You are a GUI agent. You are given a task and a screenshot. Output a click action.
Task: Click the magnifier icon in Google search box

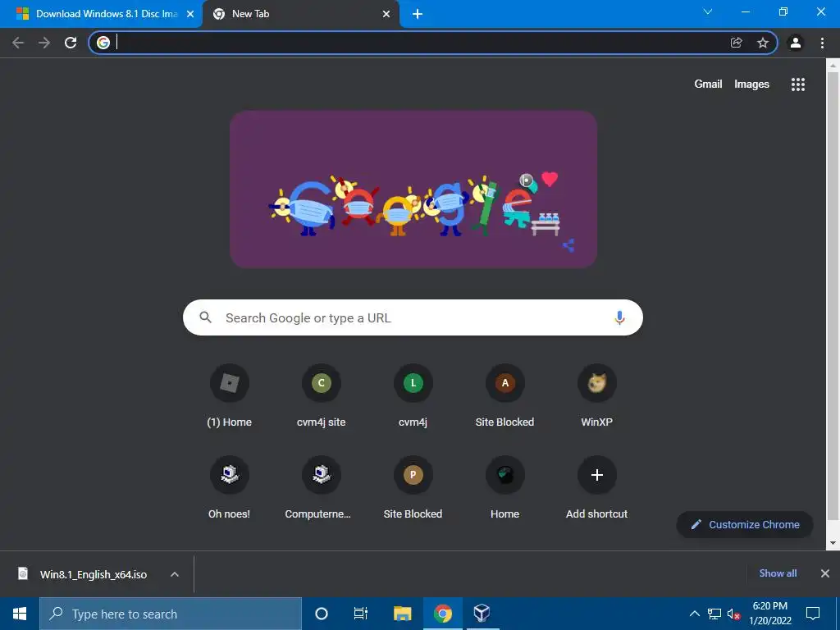coord(205,317)
